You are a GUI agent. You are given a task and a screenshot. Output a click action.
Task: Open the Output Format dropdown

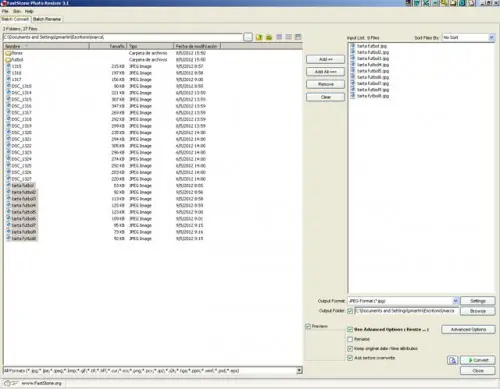pos(455,301)
